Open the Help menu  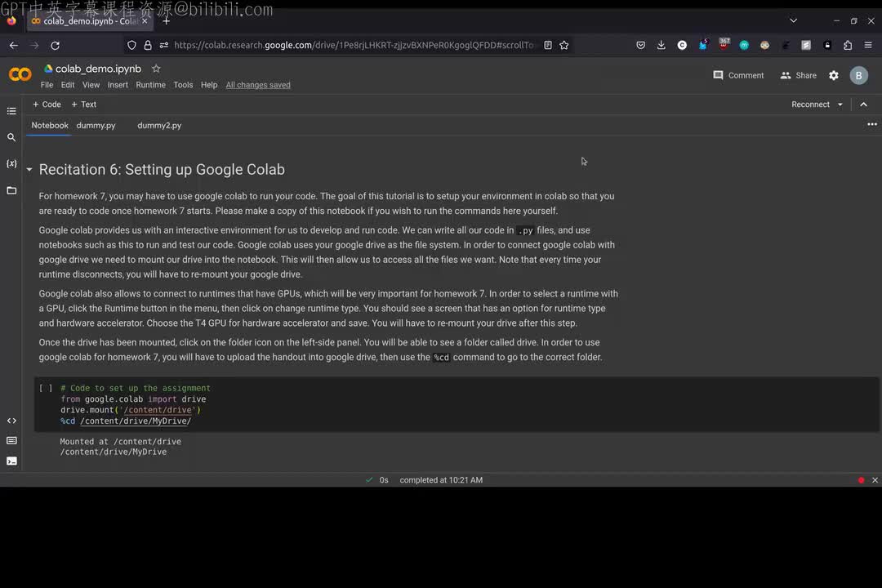209,85
